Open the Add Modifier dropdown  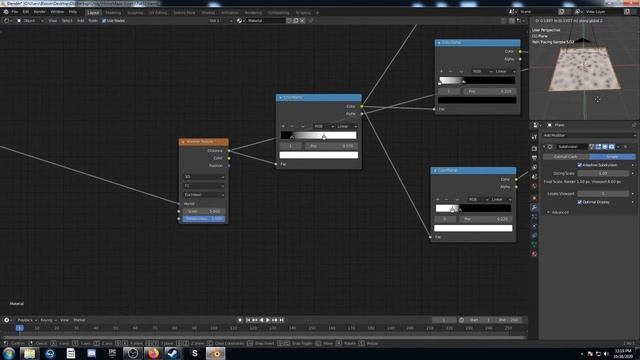pyautogui.click(x=589, y=135)
